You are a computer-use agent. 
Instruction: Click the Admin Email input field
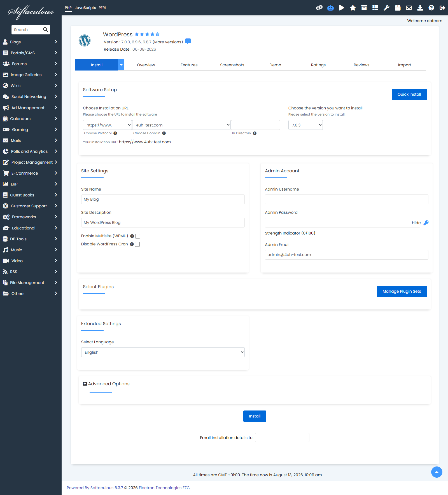tap(347, 255)
